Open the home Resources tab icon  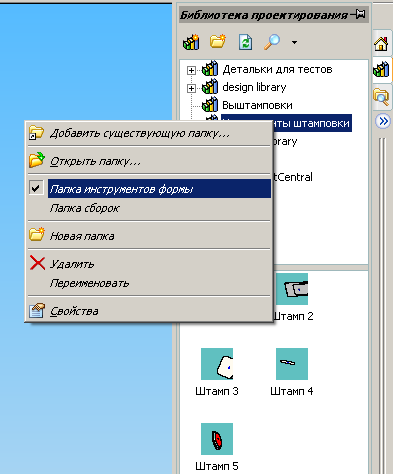pos(381,44)
